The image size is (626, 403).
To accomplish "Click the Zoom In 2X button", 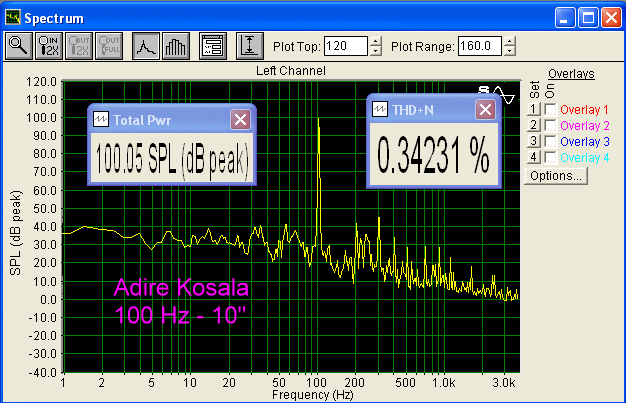I will (48, 45).
